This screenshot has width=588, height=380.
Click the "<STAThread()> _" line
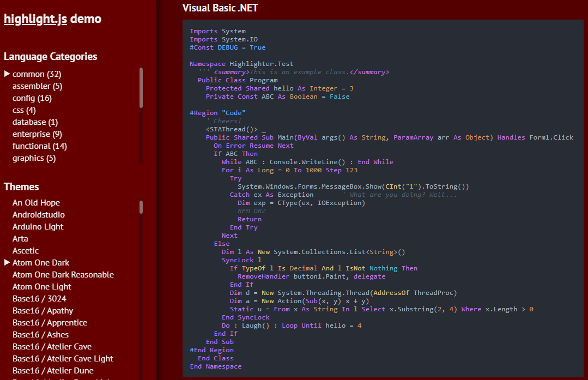tap(235, 129)
